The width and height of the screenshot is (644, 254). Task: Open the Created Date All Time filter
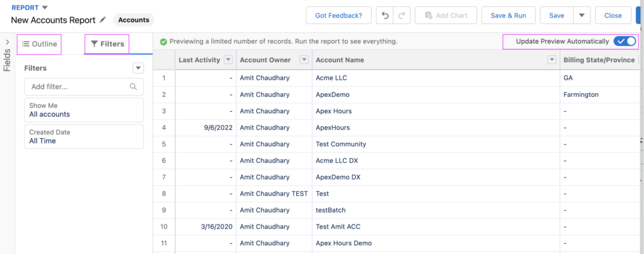[84, 136]
